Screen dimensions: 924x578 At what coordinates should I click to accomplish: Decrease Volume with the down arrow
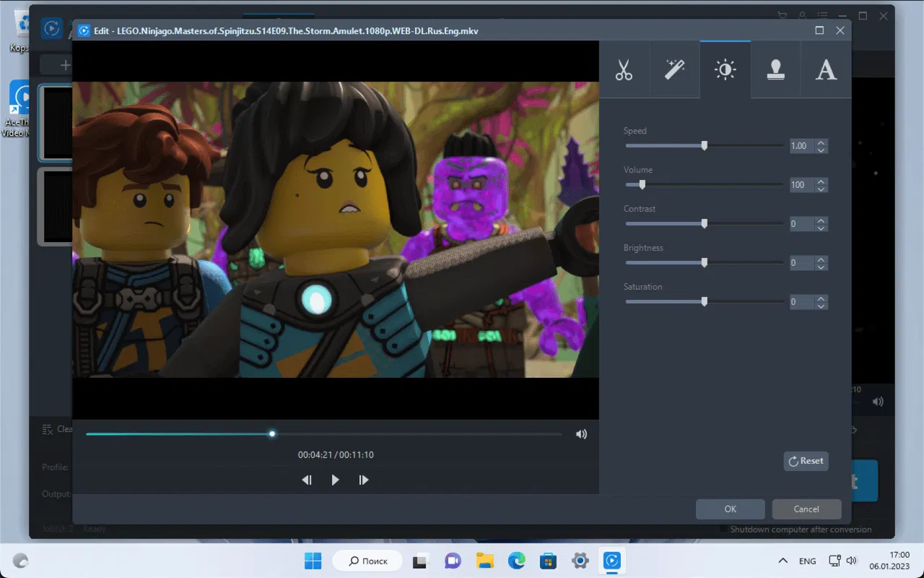click(821, 189)
